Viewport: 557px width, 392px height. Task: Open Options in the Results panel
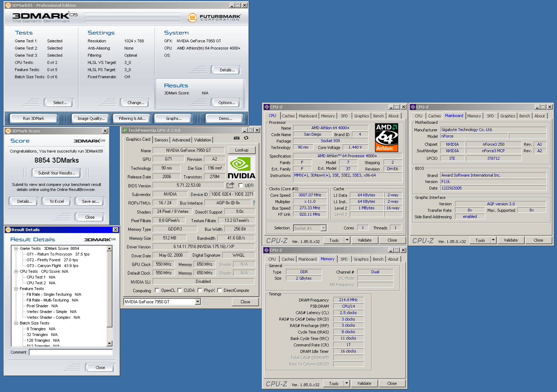click(x=227, y=103)
